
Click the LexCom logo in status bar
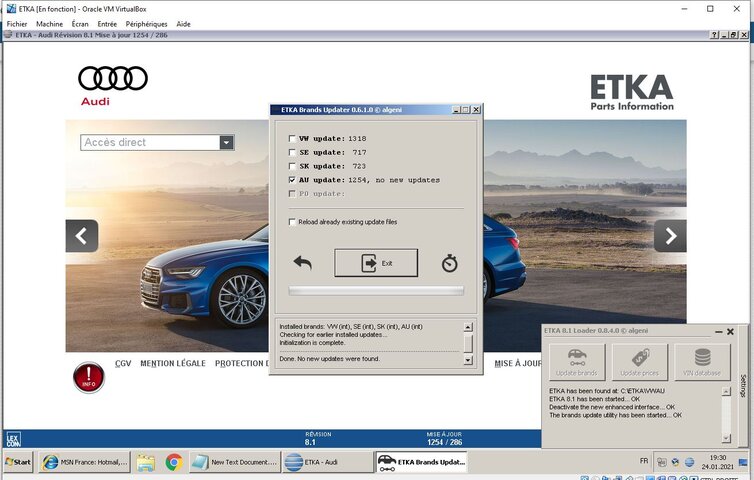(13, 439)
